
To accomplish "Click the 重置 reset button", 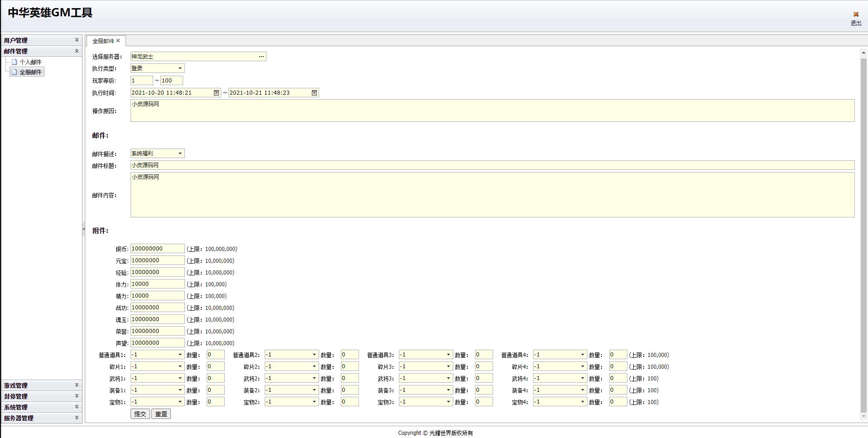I will coord(161,414).
